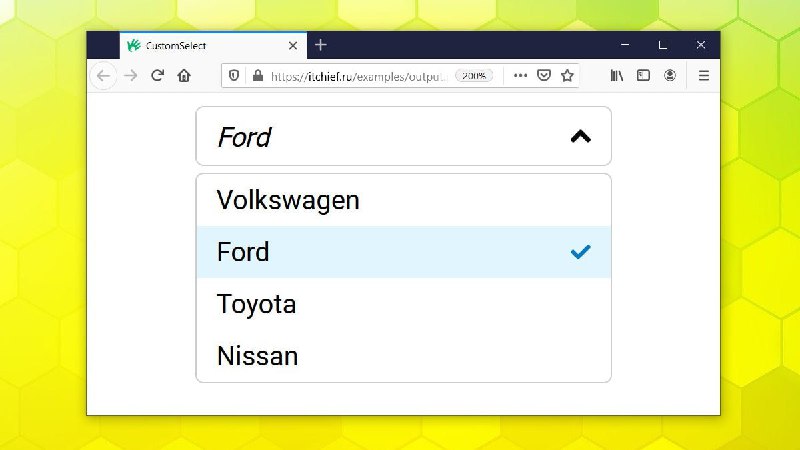Open a new tab with plus button
800x450 pixels.
click(x=320, y=45)
